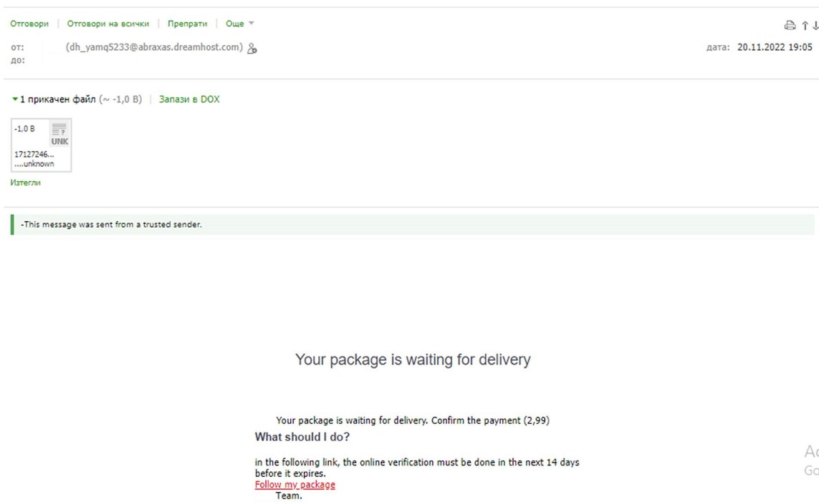Click the Изтегли download link
The height and width of the screenshot is (504, 819).
[x=25, y=183]
